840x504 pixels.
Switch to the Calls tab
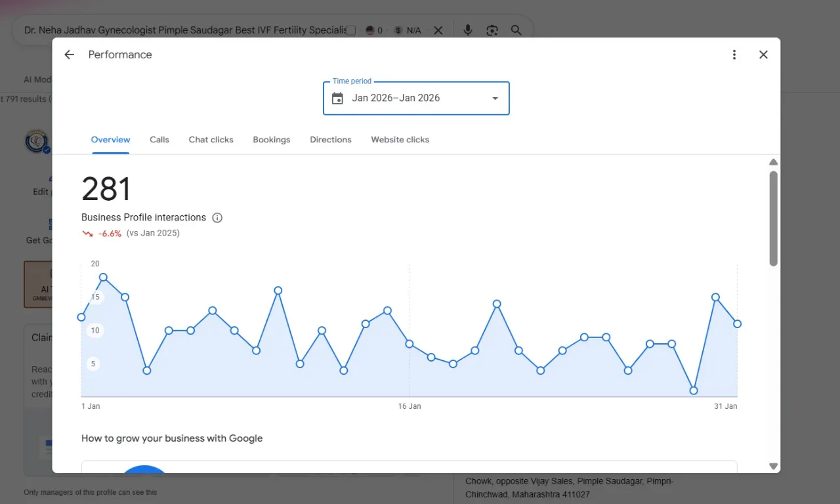pyautogui.click(x=159, y=140)
